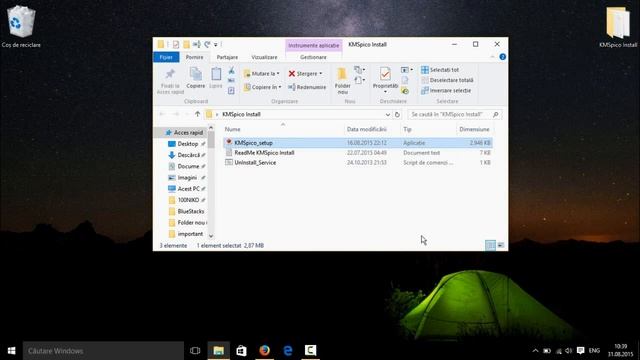The height and width of the screenshot is (360, 640).
Task: Open Descărcări in navigation pane
Action: pyautogui.click(x=188, y=155)
